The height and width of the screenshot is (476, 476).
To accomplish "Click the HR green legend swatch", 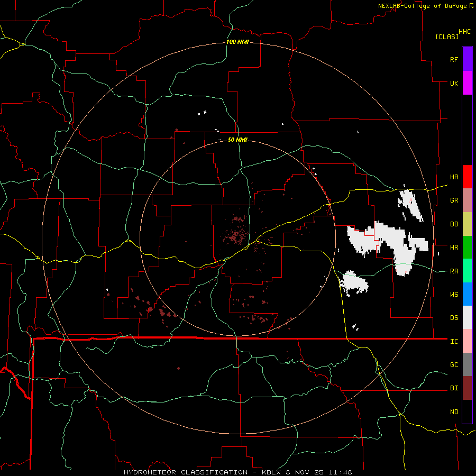I will point(467,248).
